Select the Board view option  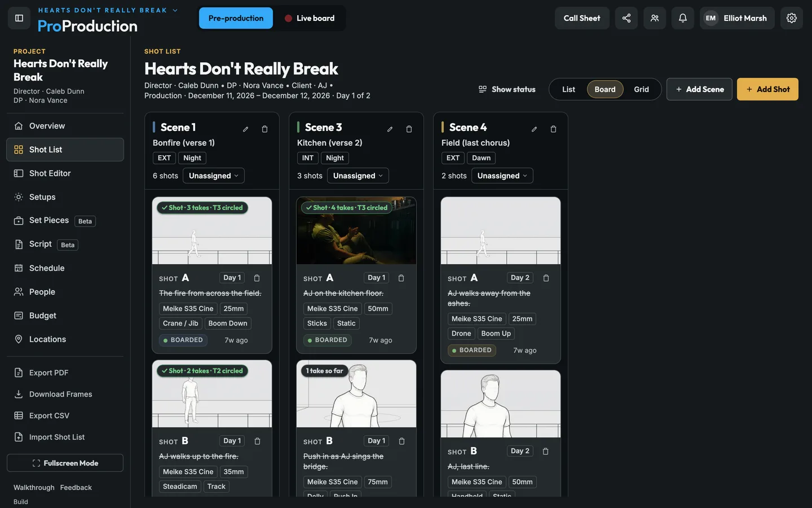tap(605, 89)
